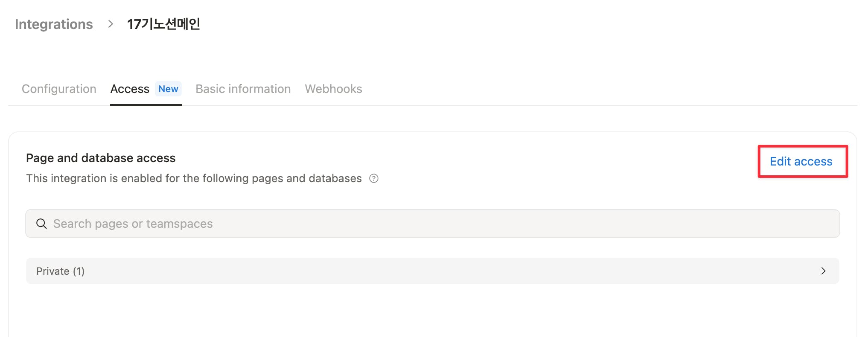Click the integration enabled description text
The width and height of the screenshot is (868, 337).
point(194,178)
